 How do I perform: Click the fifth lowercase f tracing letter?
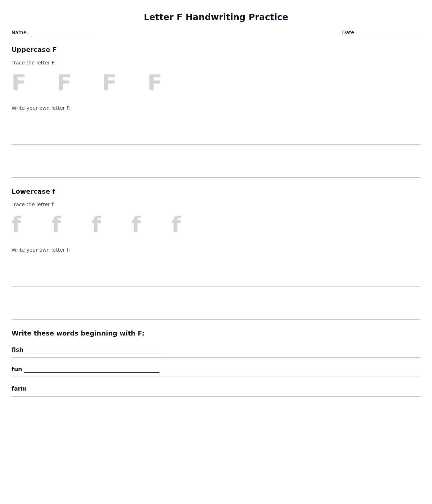(x=176, y=225)
